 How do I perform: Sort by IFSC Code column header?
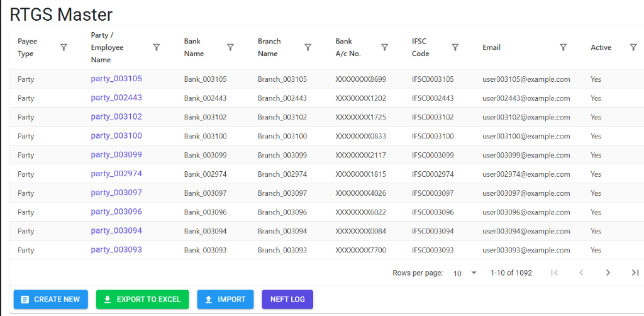pos(421,47)
